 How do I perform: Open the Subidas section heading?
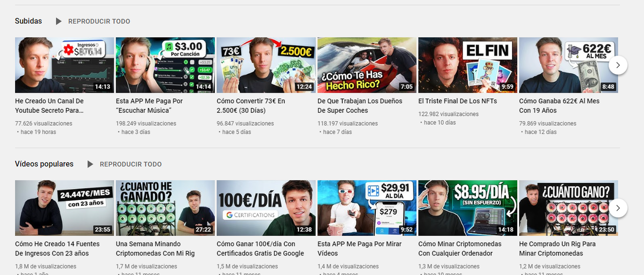29,21
